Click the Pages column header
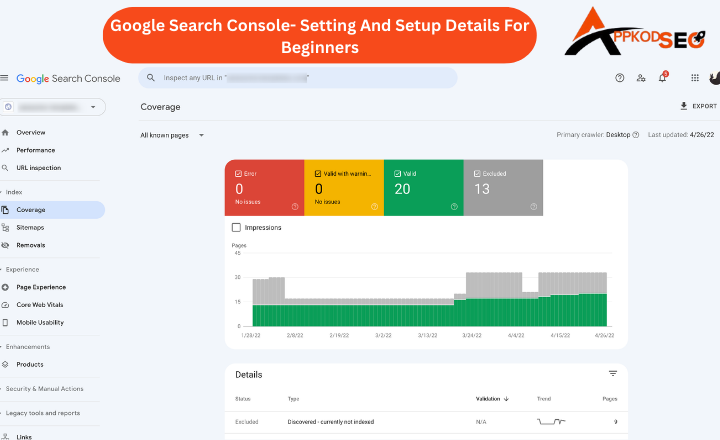The image size is (720, 440). 610,399
